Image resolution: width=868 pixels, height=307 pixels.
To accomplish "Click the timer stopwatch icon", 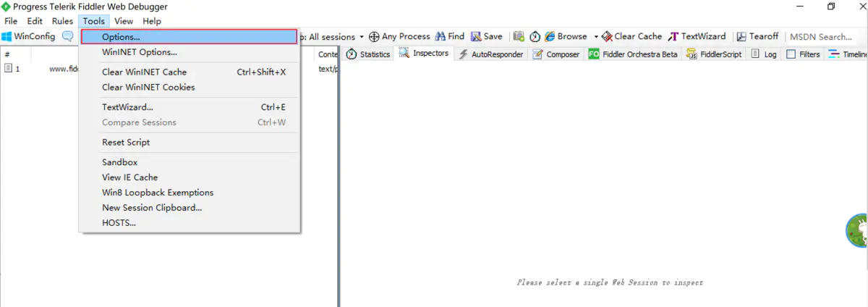I will (535, 36).
